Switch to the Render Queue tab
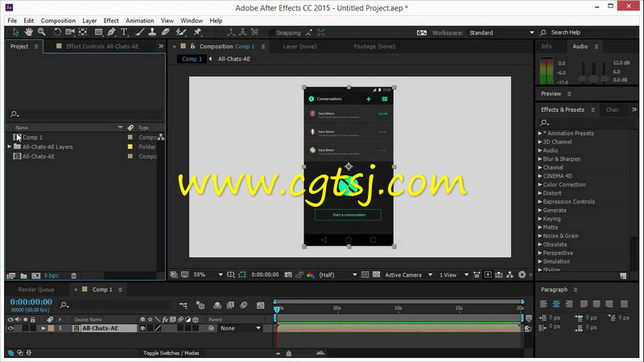The height and width of the screenshot is (362, 644). click(x=35, y=290)
